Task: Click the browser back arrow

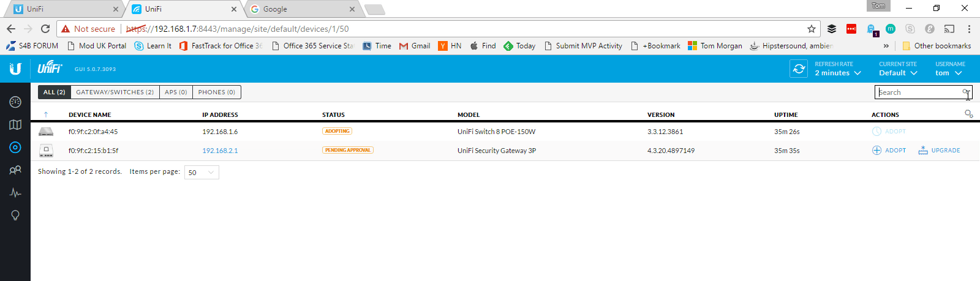Action: pos(11,29)
